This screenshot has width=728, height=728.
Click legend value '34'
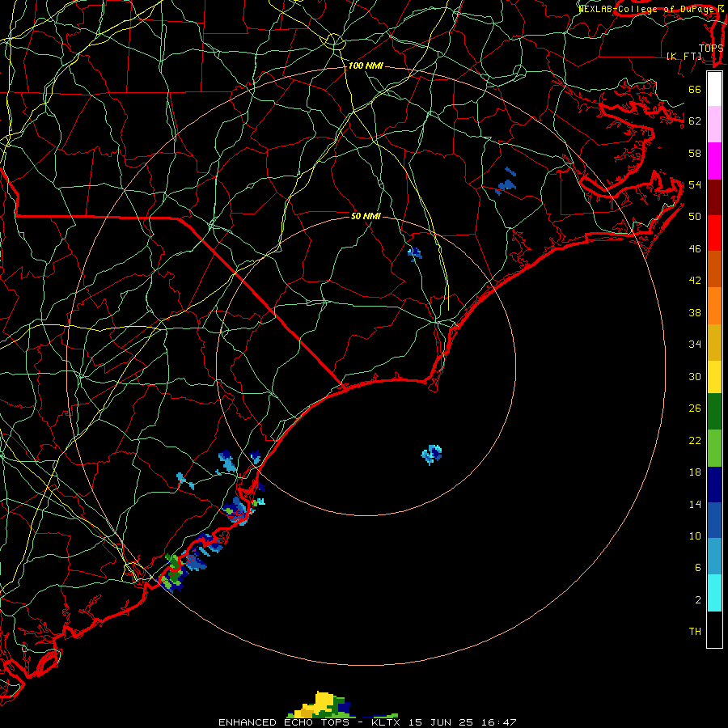[x=695, y=344]
